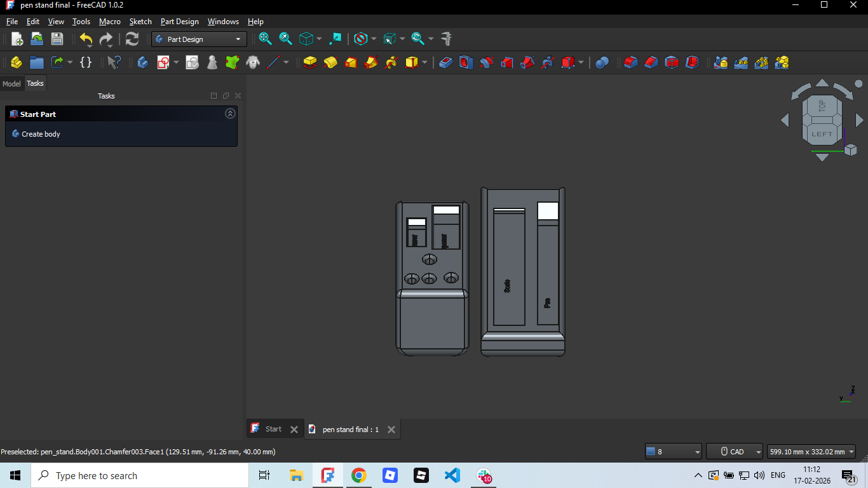Click the Pocket tool icon
Image resolution: width=868 pixels, height=488 pixels.
446,62
